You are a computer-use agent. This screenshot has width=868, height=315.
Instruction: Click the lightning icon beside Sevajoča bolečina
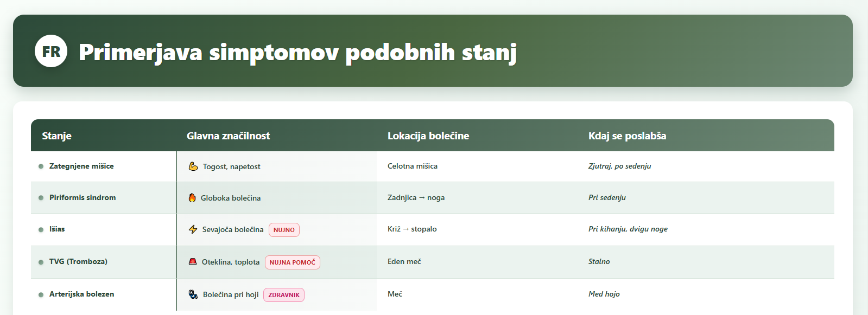pyautogui.click(x=193, y=229)
